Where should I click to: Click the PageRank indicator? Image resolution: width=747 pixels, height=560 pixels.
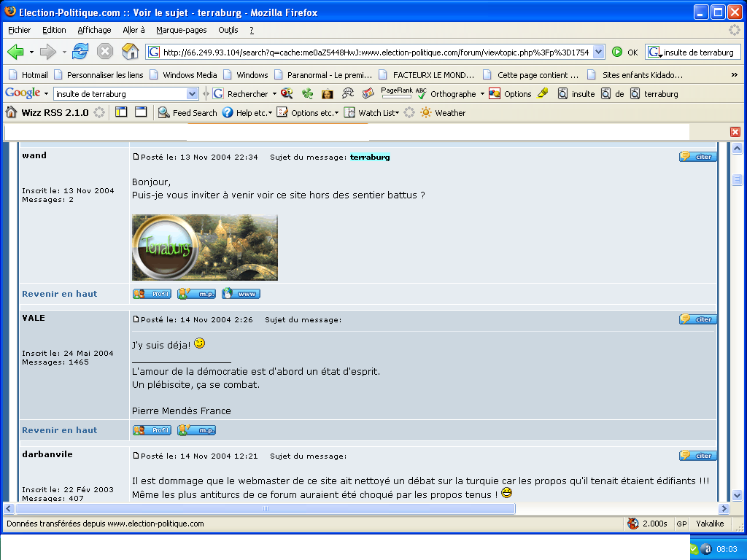tap(396, 93)
